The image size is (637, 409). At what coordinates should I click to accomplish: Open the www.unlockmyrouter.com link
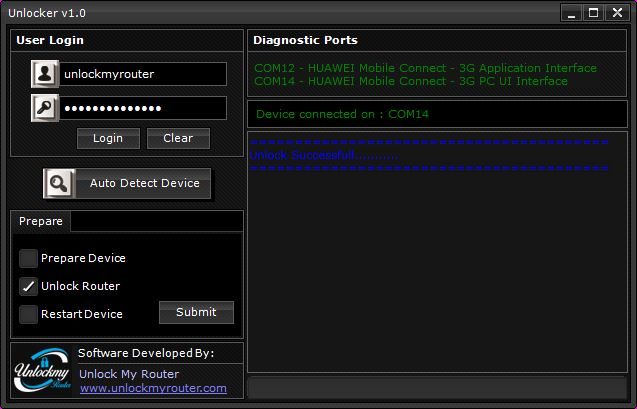153,388
